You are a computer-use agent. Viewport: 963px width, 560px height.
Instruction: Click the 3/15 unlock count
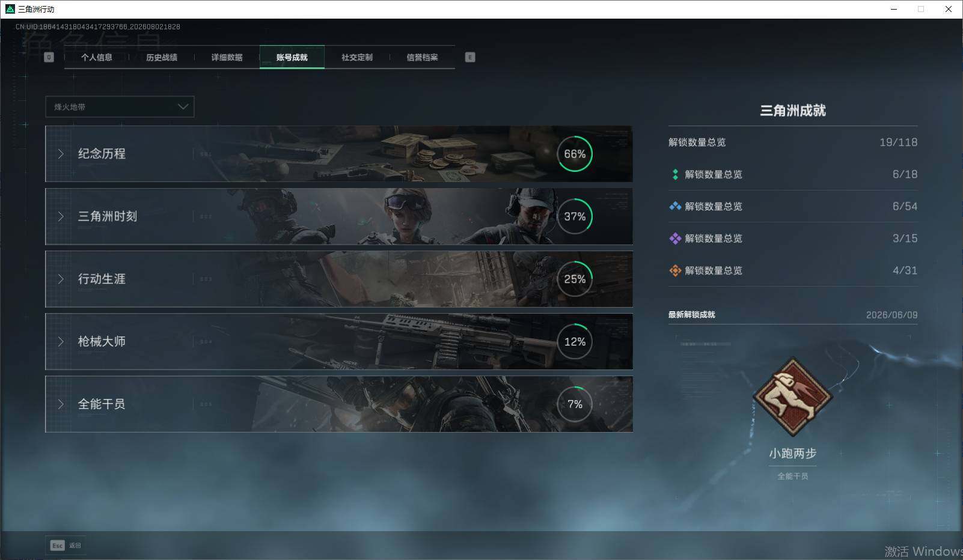click(x=905, y=239)
